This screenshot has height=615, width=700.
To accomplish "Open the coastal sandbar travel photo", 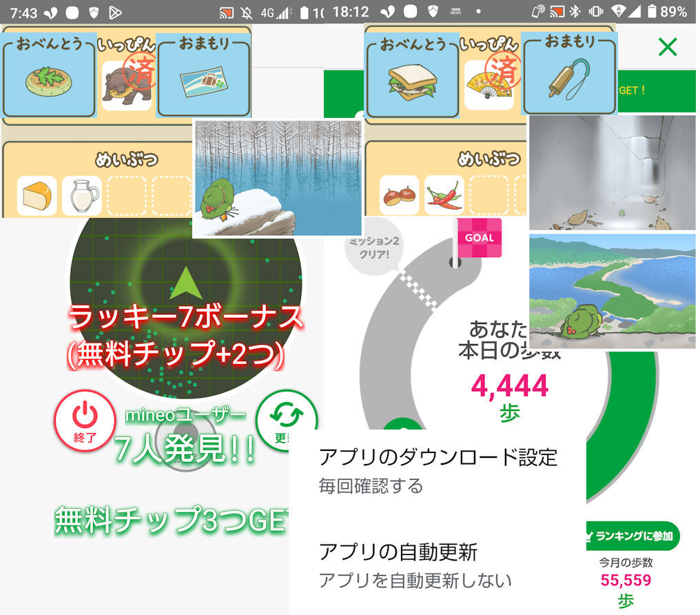I will 612,291.
